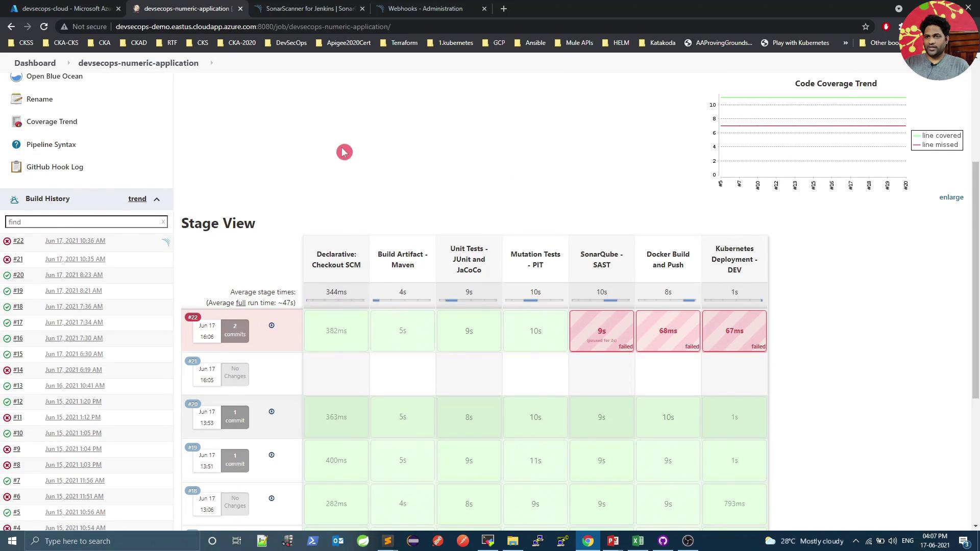Expand the breadcrumb arrow after Dashboard
The width and height of the screenshot is (980, 551).
[68, 63]
